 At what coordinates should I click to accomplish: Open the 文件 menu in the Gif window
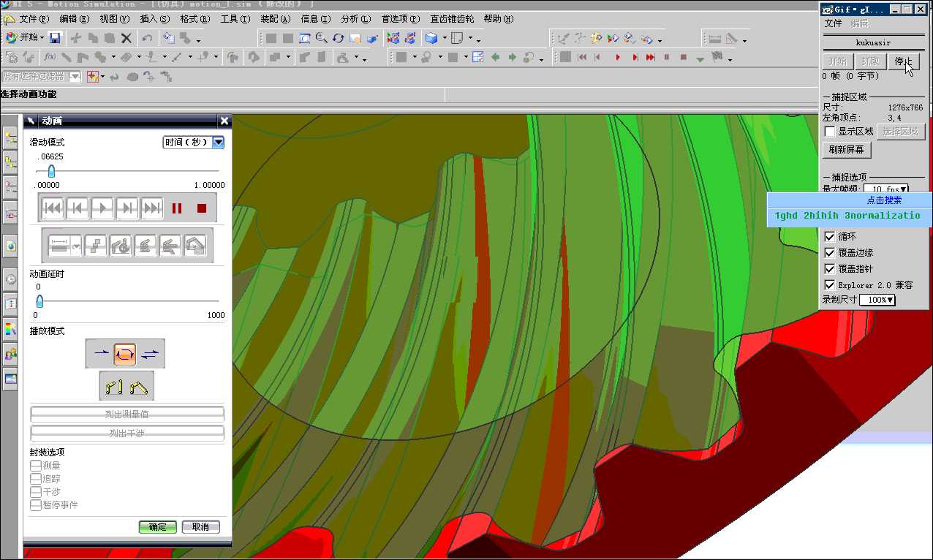click(834, 23)
